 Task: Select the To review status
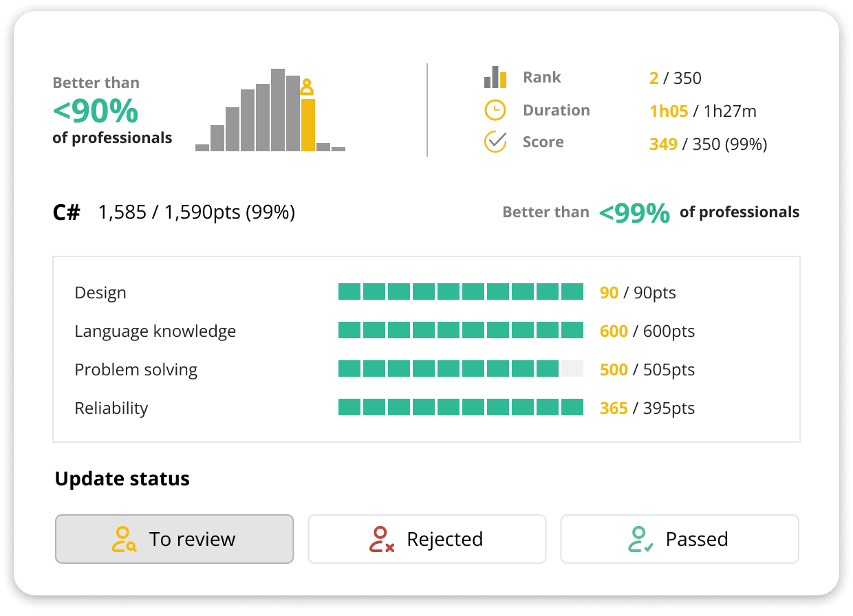[x=174, y=539]
